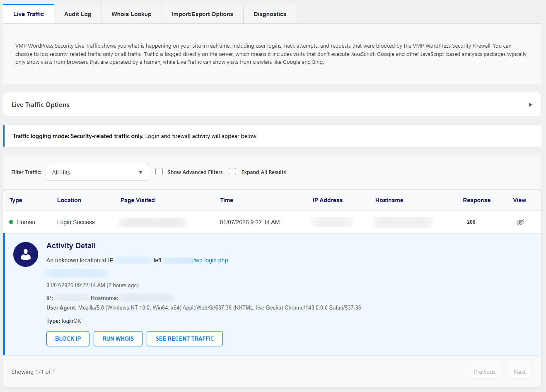Open the Diagnostics tab
Image resolution: width=546 pixels, height=392 pixels.
click(270, 14)
